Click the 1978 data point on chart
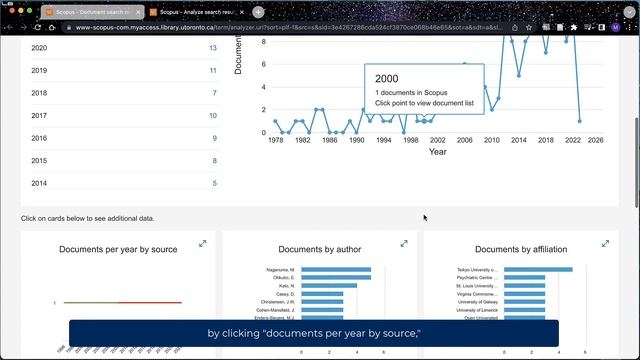 (276, 121)
